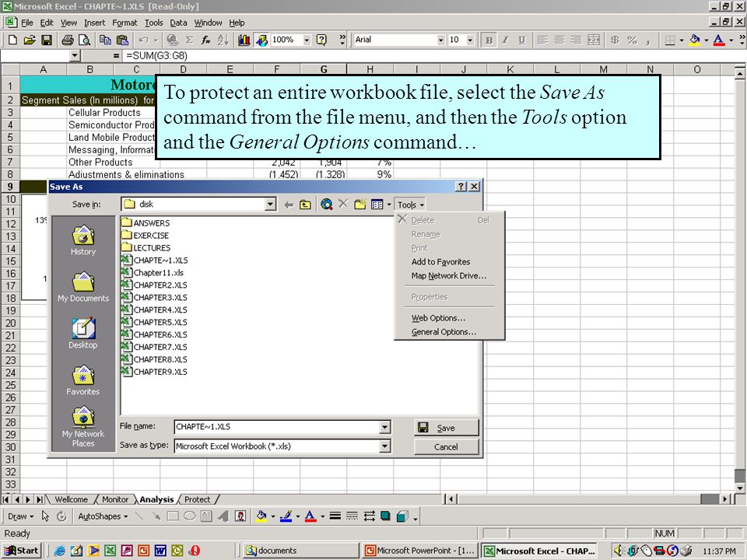This screenshot has height=560, width=747.
Task: Click the Sort Ascending icon
Action: point(223,40)
